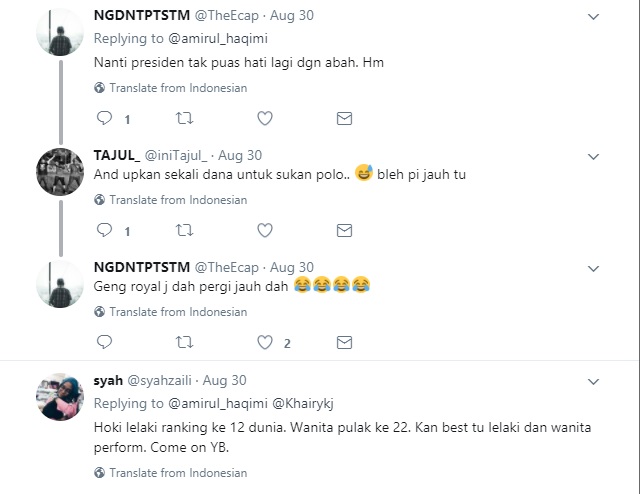This screenshot has width=640, height=494.
Task: Send first NGDNTPTSTM tweet via direct message
Action: pyautogui.click(x=344, y=118)
